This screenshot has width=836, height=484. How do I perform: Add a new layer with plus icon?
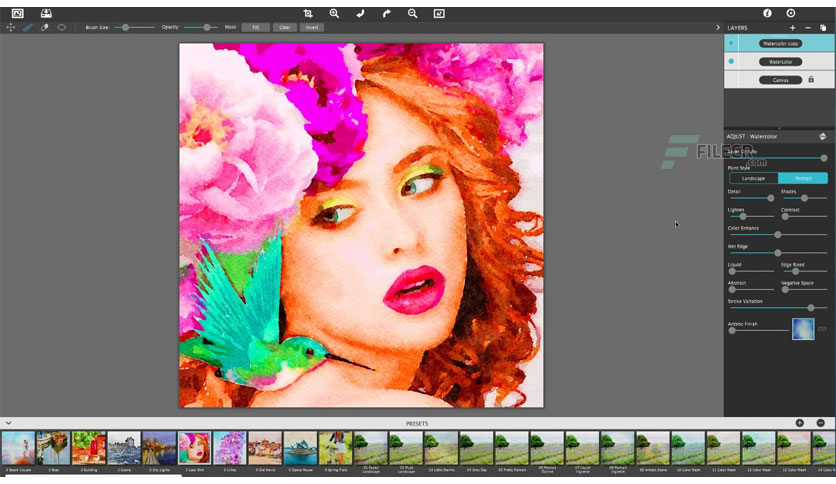[793, 28]
